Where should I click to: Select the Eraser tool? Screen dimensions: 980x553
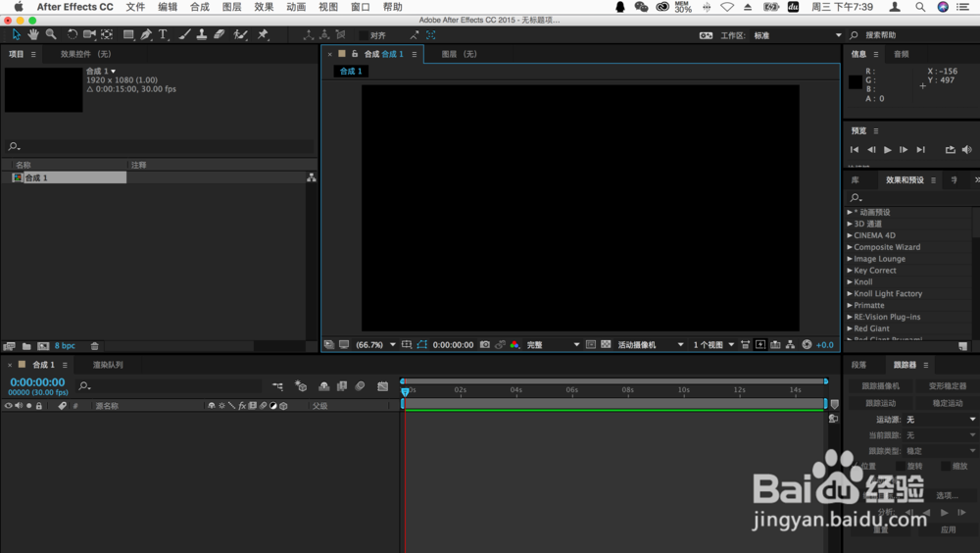[x=219, y=34]
